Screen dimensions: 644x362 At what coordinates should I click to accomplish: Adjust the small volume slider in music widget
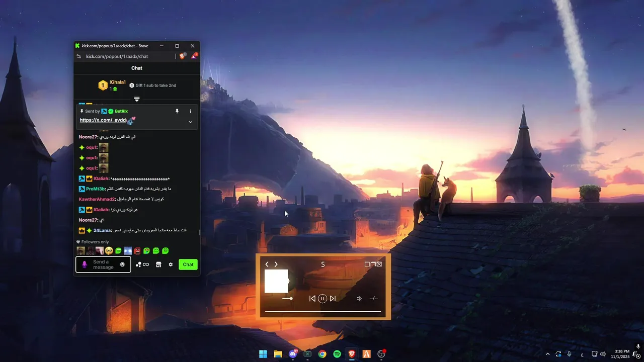(x=287, y=299)
